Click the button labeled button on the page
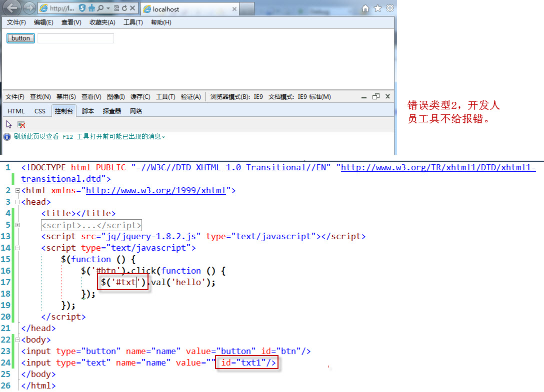This screenshot has height=392, width=544. pyautogui.click(x=20, y=38)
